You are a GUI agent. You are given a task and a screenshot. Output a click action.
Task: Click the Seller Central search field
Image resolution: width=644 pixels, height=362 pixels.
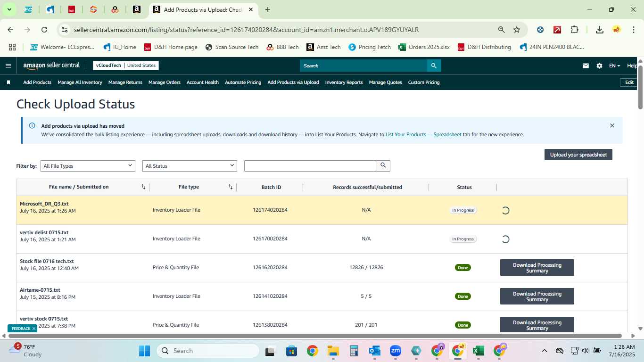pos(363,66)
